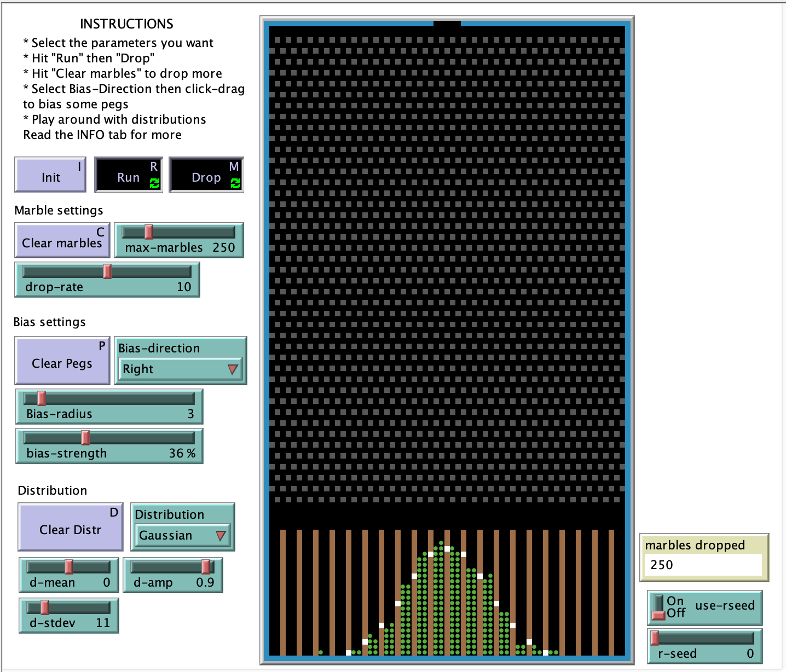Click the Clear Distr button
The height and width of the screenshot is (672, 786).
[70, 528]
